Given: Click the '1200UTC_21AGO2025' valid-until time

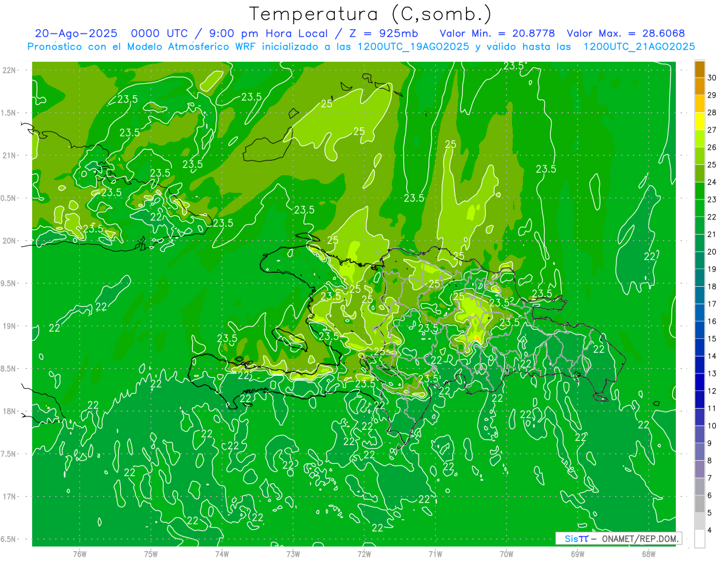Looking at the screenshot, I should tap(639, 47).
